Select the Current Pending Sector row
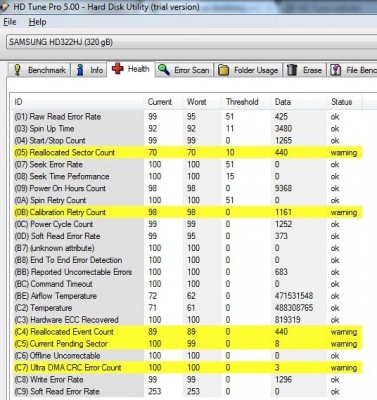Viewport: 377px width, 400px height. coord(187,344)
